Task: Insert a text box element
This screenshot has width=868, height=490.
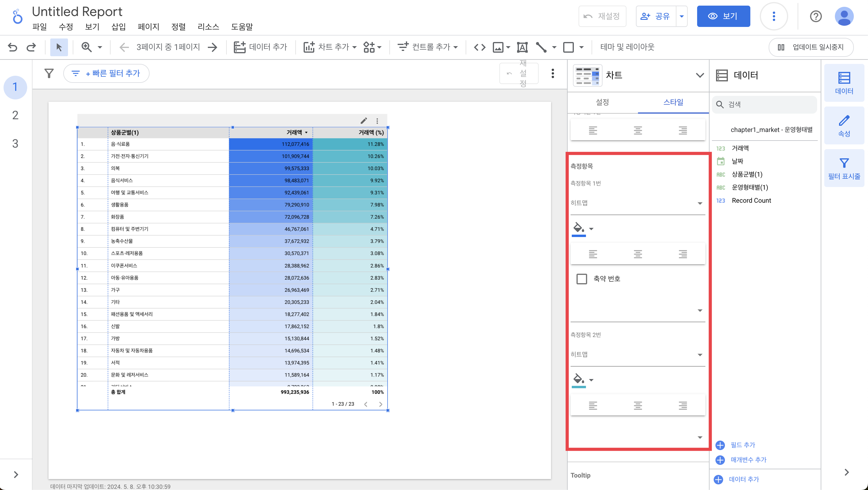Action: (x=522, y=47)
